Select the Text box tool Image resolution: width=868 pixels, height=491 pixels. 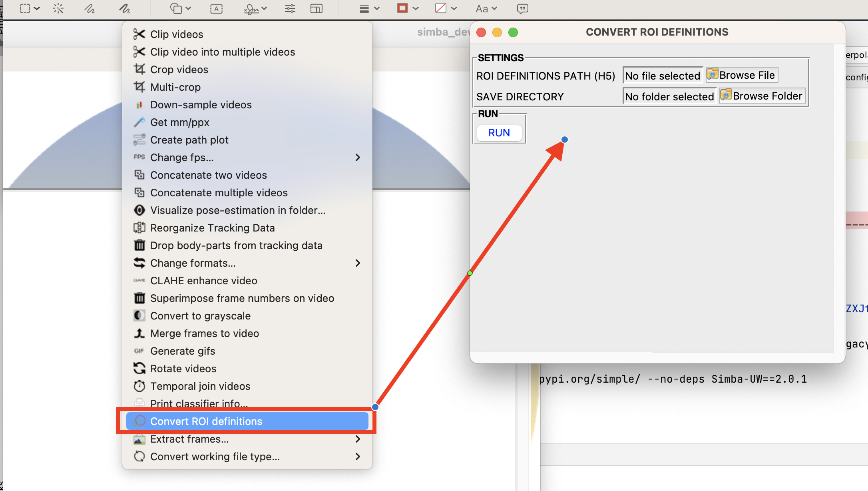(216, 8)
